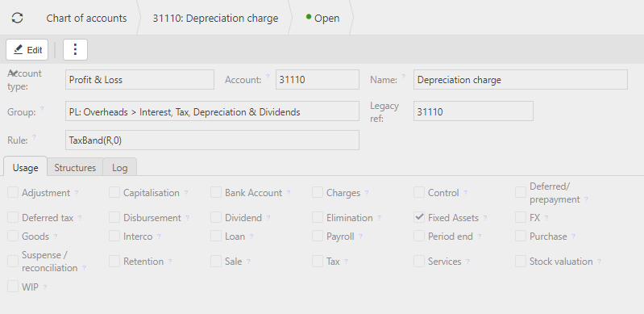This screenshot has width=644, height=314.
Task: Click the Legacy ref field
Action: [x=473, y=111]
